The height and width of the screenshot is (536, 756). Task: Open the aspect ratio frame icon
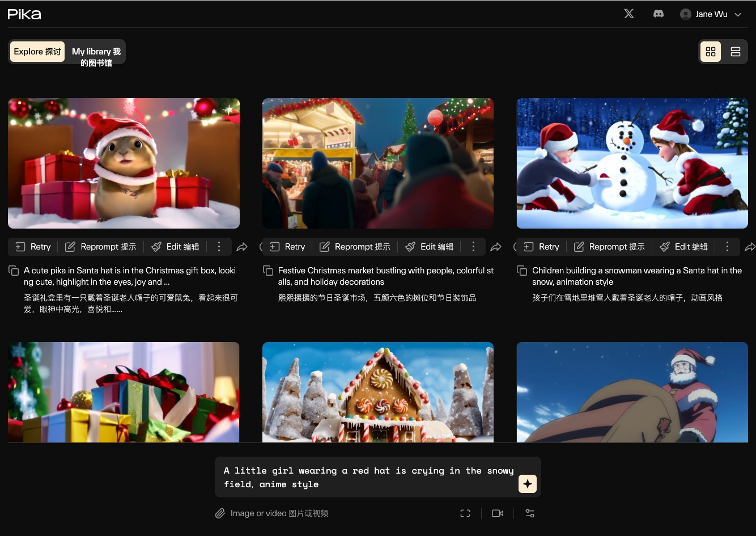click(465, 513)
